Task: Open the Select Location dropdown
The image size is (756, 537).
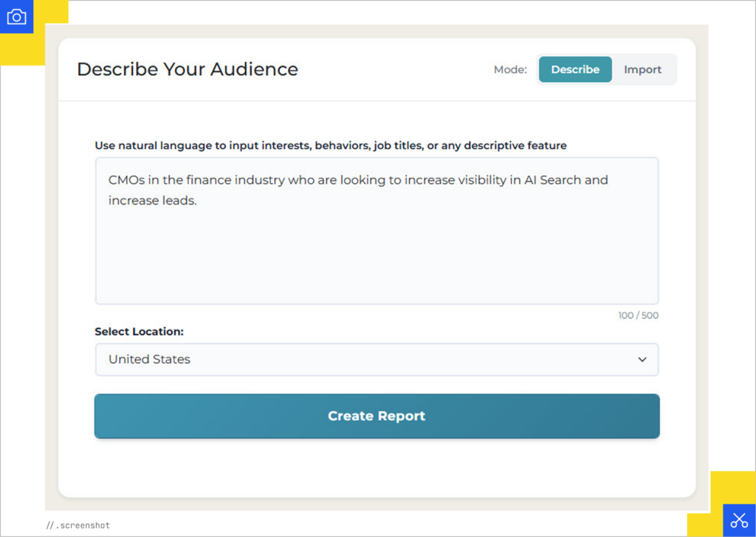Action: click(377, 359)
